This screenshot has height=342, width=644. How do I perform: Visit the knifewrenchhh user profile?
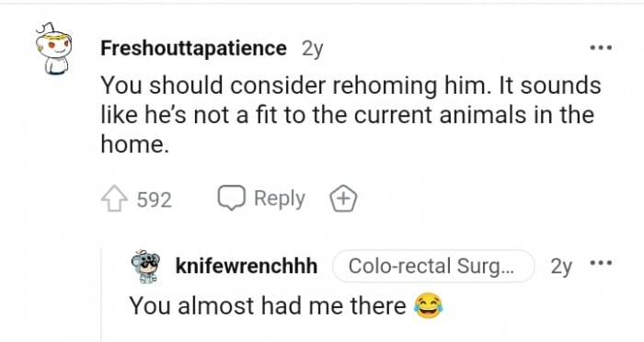click(247, 266)
